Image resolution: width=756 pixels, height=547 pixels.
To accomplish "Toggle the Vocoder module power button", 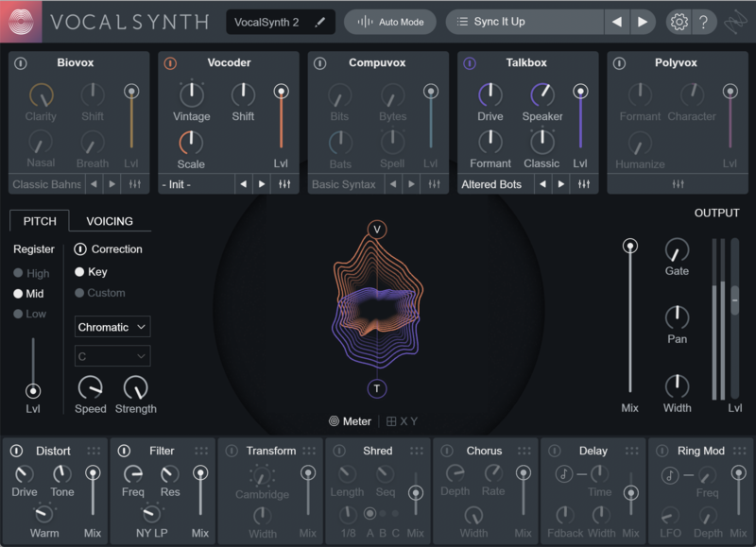I will click(x=170, y=63).
